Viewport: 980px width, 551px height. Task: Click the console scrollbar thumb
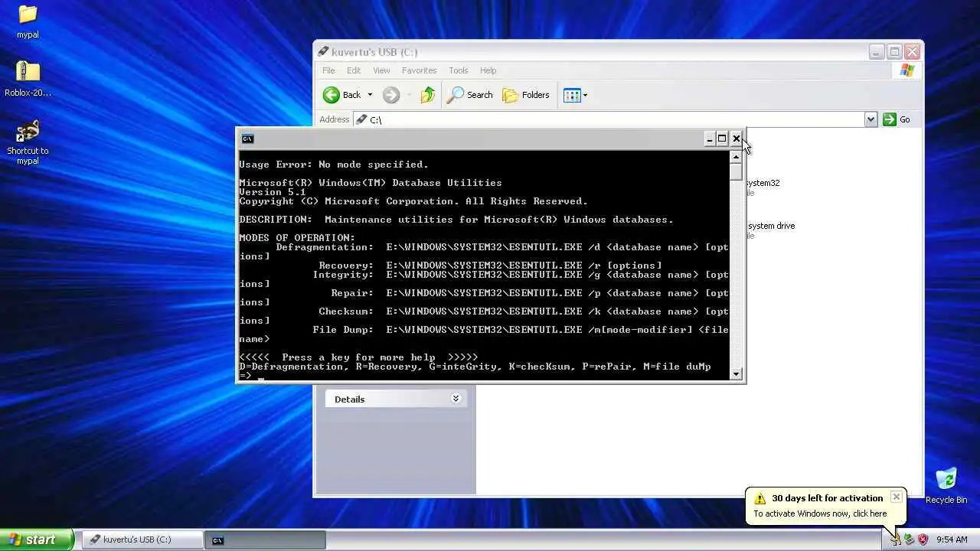[736, 171]
